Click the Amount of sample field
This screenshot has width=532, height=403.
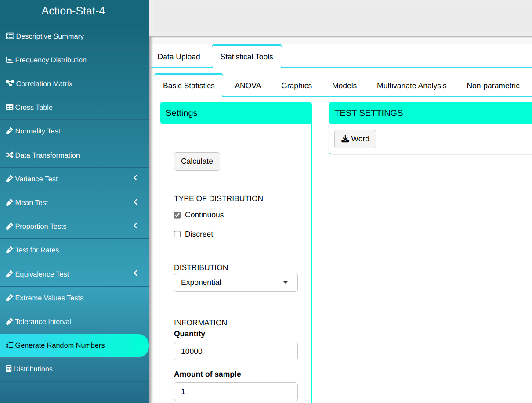click(x=236, y=392)
